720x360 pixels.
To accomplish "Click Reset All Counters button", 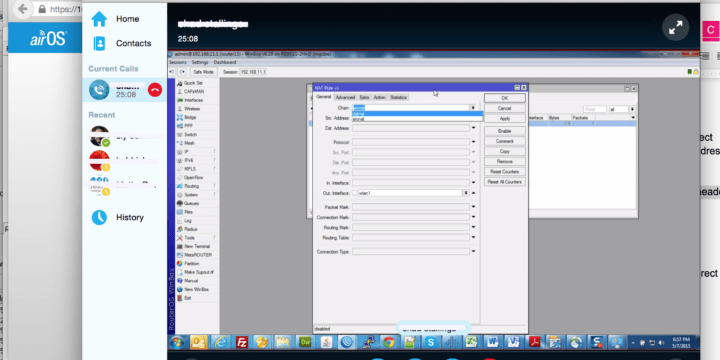I will [505, 182].
